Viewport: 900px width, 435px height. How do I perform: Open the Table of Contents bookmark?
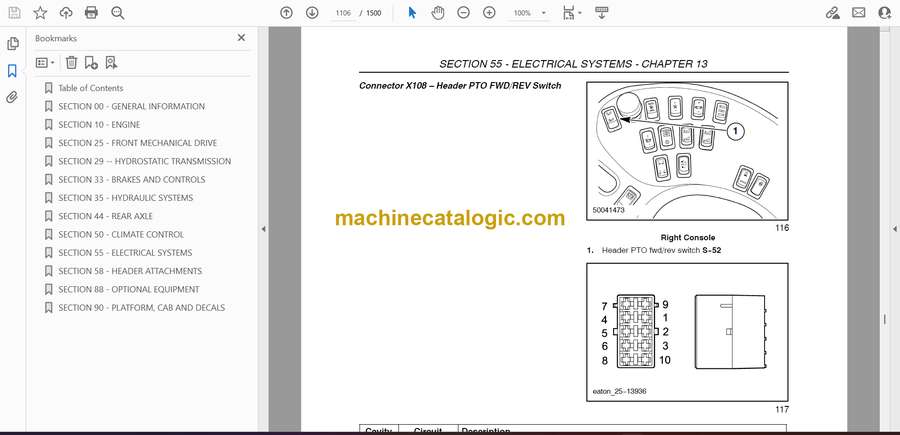(x=91, y=88)
